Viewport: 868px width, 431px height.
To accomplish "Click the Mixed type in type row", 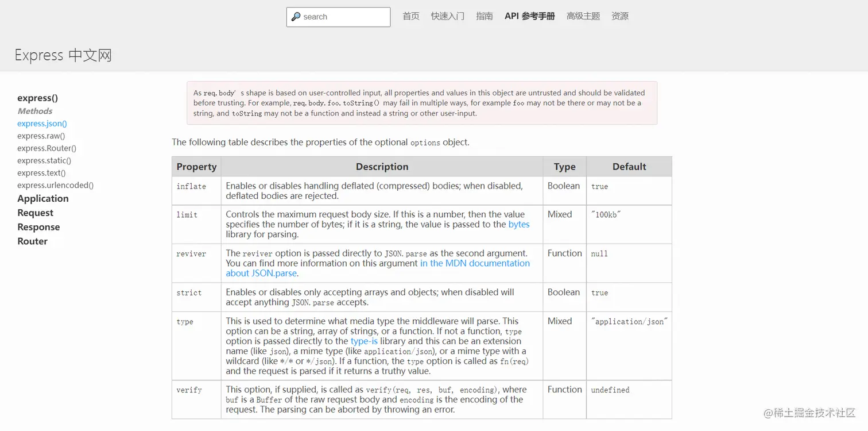I will point(560,321).
